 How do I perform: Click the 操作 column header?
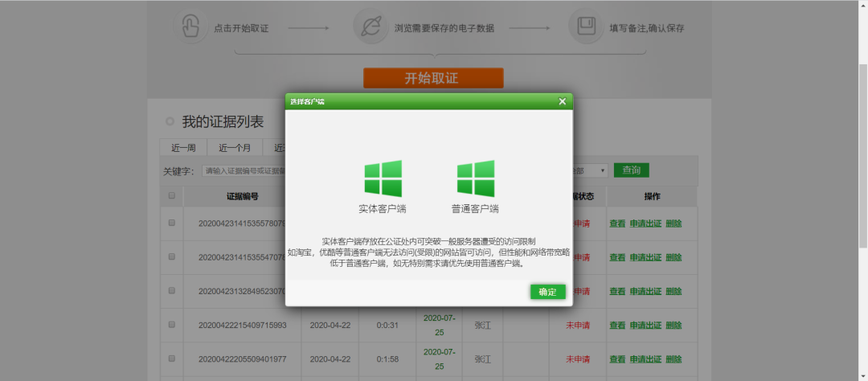[652, 196]
